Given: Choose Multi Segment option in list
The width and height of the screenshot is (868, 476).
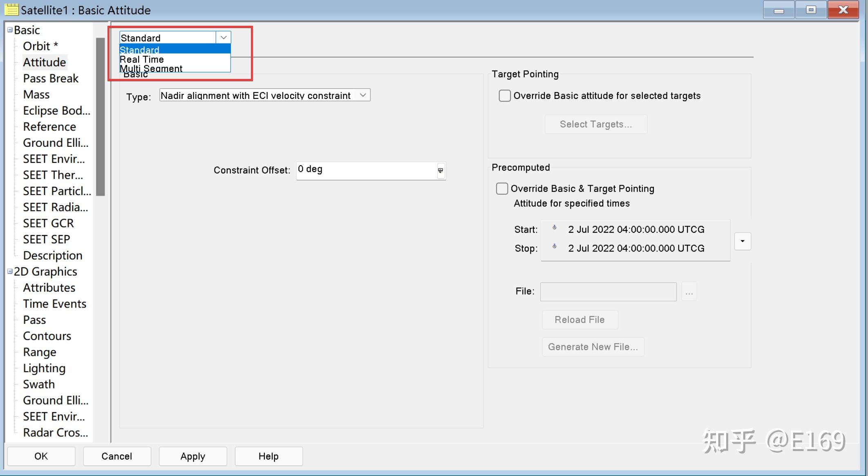Looking at the screenshot, I should coord(151,68).
